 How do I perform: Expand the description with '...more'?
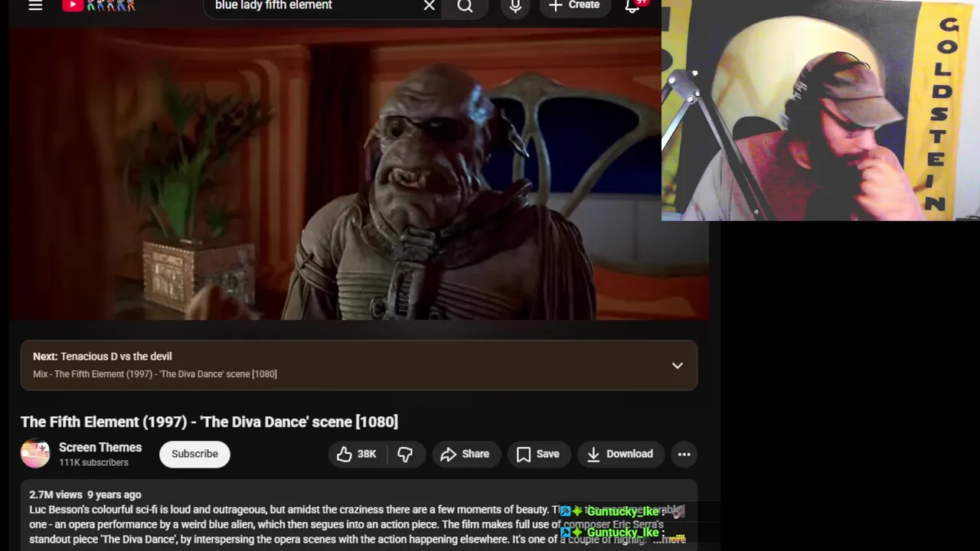pos(670,540)
